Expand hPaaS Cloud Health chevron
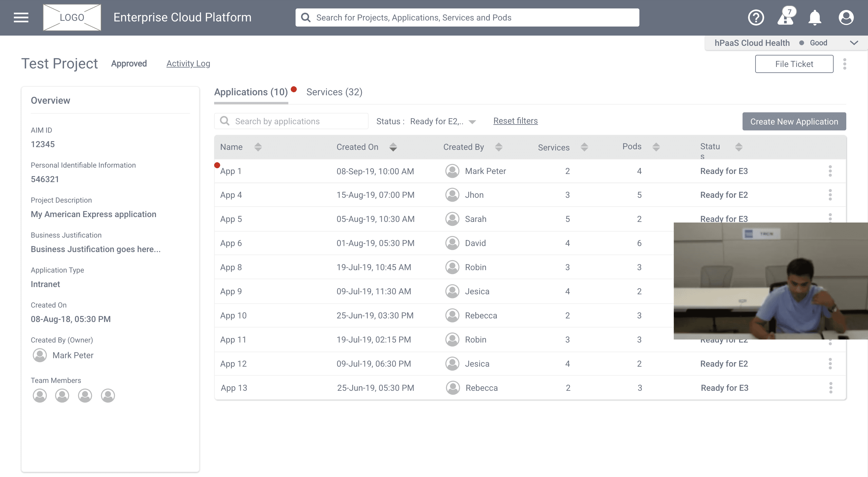The height and width of the screenshot is (477, 868). click(854, 43)
